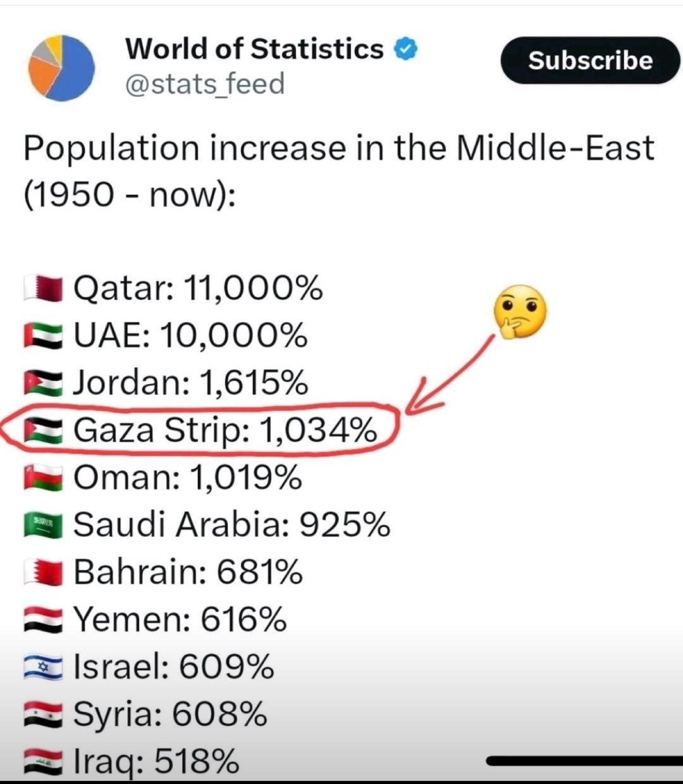Click the circled Gaza Strip: 1,034% text

(x=225, y=430)
